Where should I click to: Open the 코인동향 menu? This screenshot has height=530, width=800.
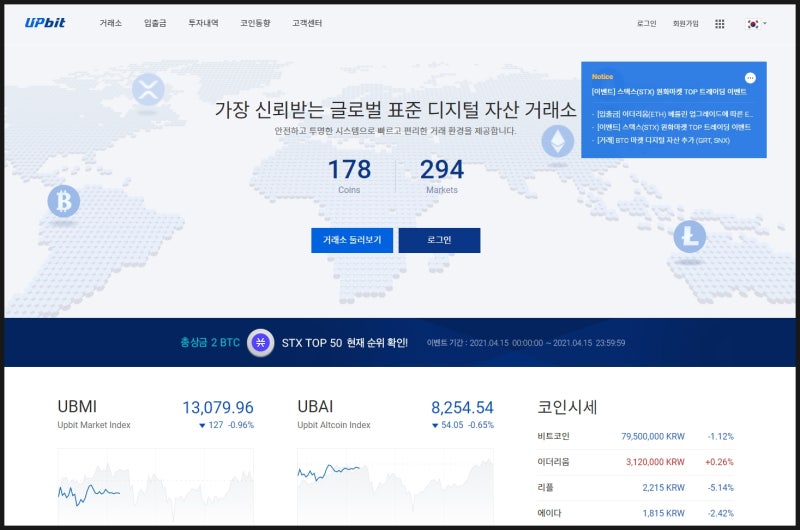[255, 23]
